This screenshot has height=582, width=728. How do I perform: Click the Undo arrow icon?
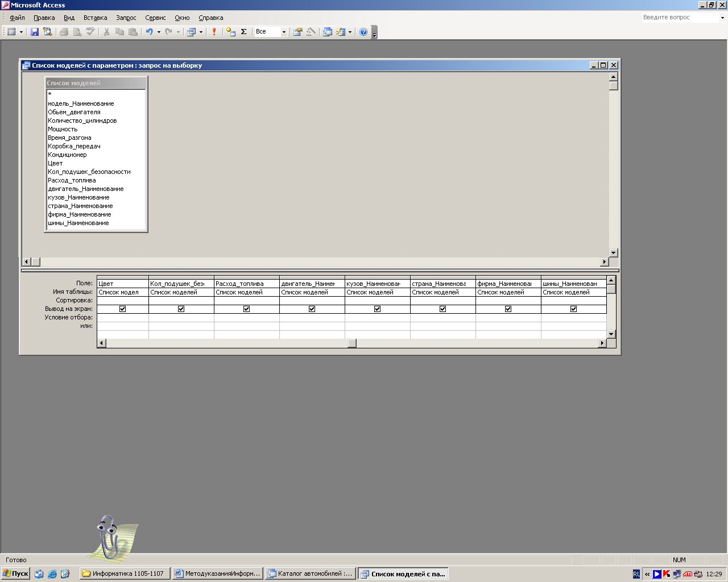click(149, 32)
